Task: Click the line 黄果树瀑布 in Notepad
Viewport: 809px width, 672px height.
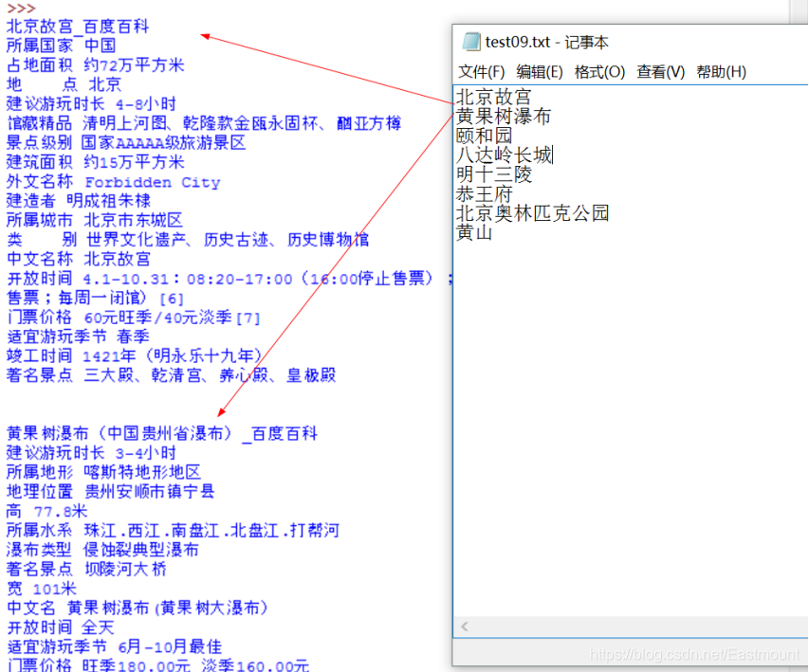Action: pos(503,117)
